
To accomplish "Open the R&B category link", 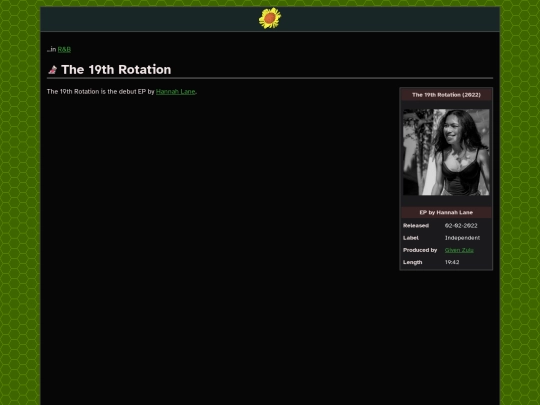I will point(64,49).
